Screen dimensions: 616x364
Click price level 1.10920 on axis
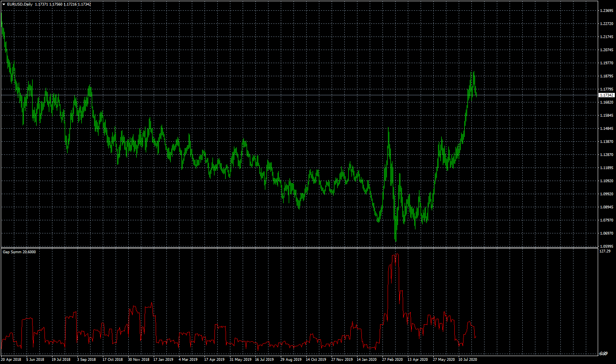pyautogui.click(x=606, y=181)
